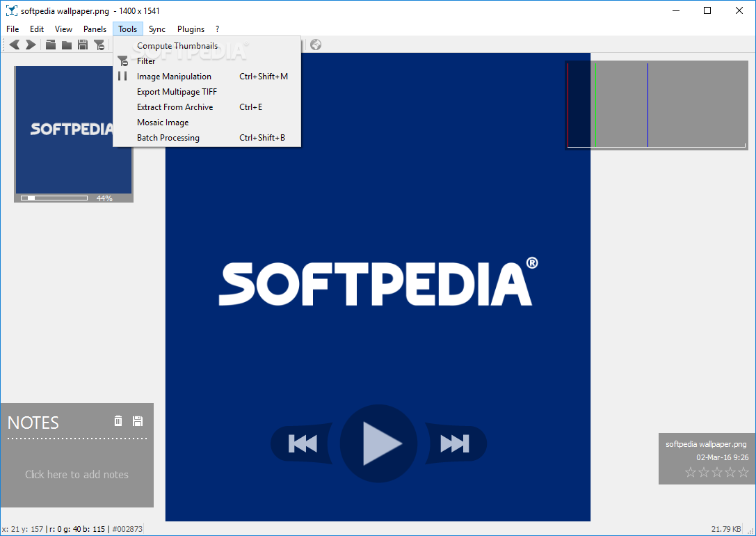Open the Plugins menu
This screenshot has height=536, width=756.
tap(191, 29)
